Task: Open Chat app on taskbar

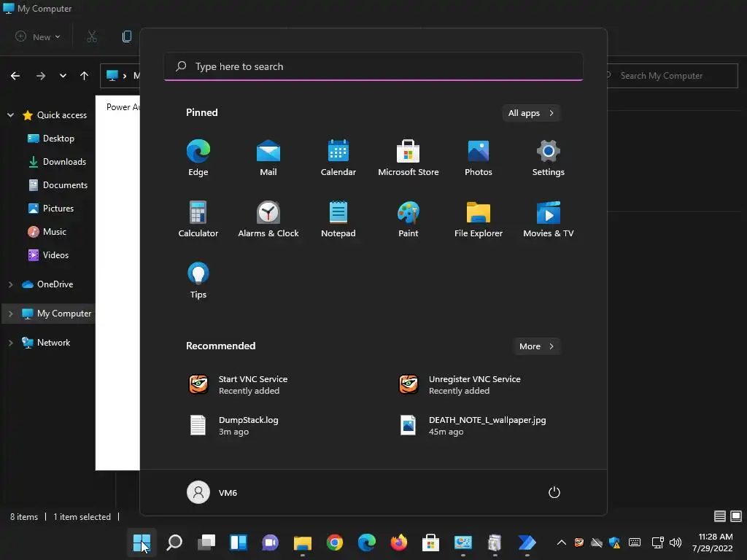Action: [x=270, y=542]
